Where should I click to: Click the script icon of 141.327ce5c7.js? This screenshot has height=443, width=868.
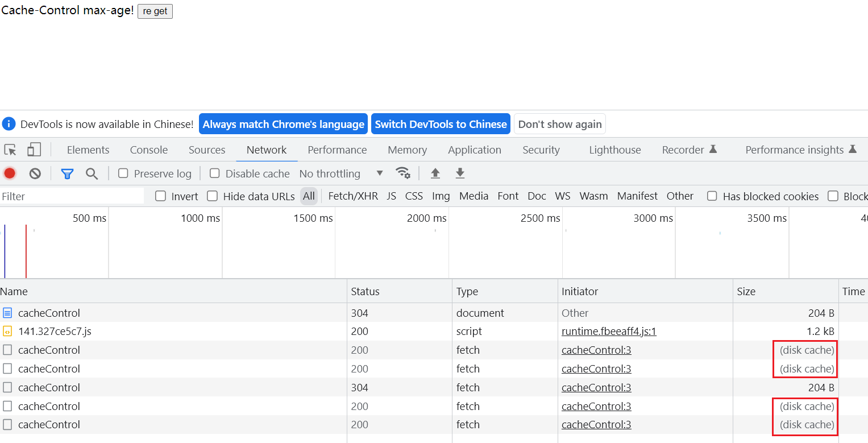point(7,331)
